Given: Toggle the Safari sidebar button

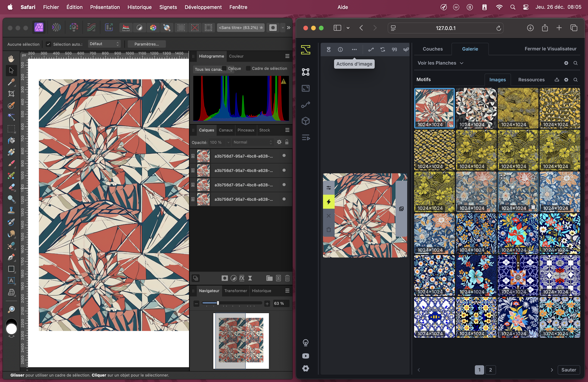Looking at the screenshot, I should pos(337,28).
